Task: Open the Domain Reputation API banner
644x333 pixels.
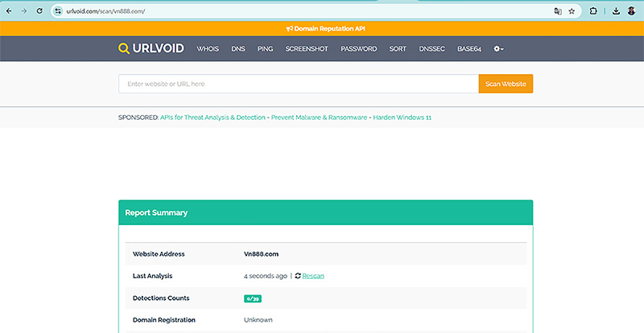Action: tap(326, 29)
